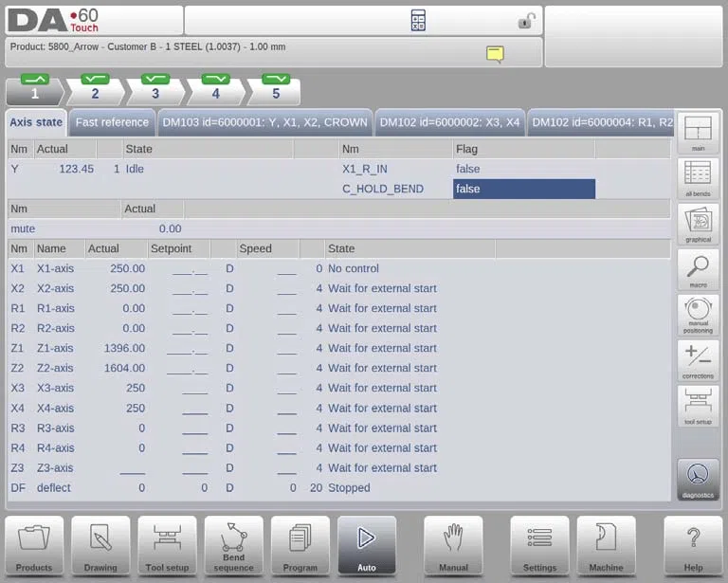
Task: Open the Machine mode
Action: tap(606, 546)
